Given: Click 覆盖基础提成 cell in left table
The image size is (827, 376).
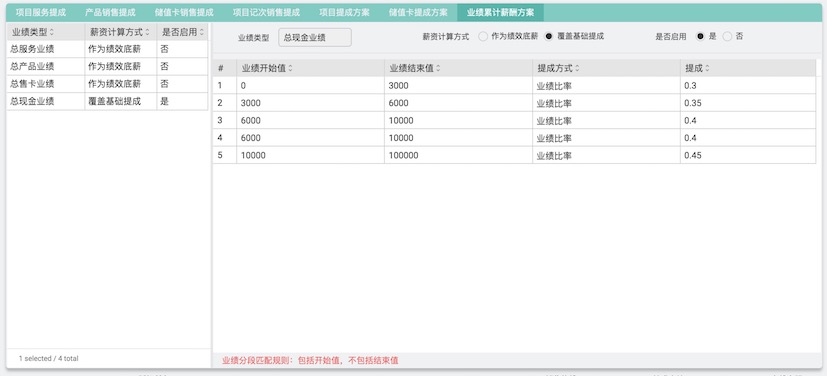Looking at the screenshot, I should click(x=120, y=101).
